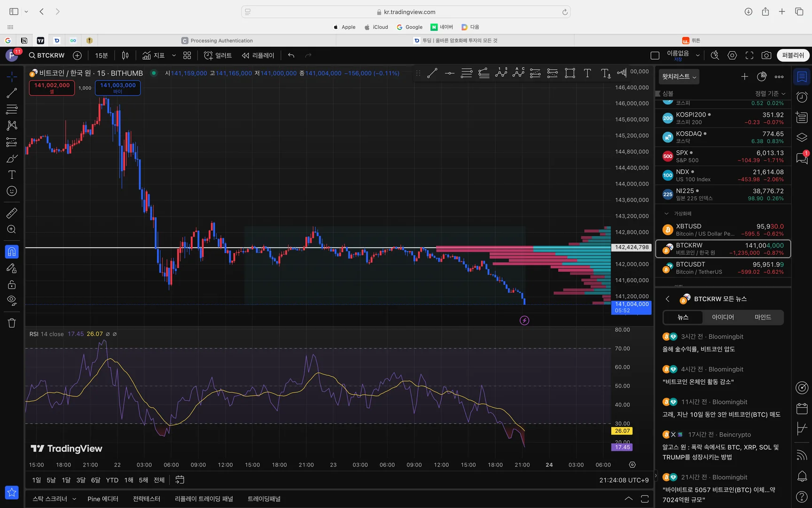Take a chart snapshot with camera icon
This screenshot has height=508, width=812.
coord(766,56)
